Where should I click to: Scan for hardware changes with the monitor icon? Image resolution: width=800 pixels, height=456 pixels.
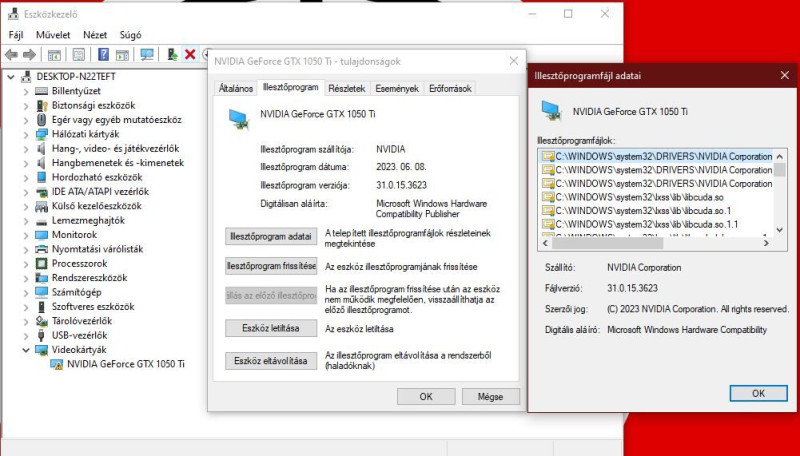pos(147,55)
